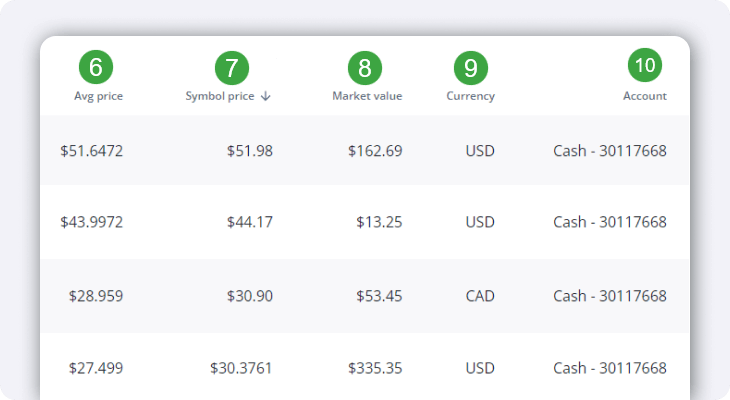Click the $30.3761 symbol price cell

tap(241, 368)
